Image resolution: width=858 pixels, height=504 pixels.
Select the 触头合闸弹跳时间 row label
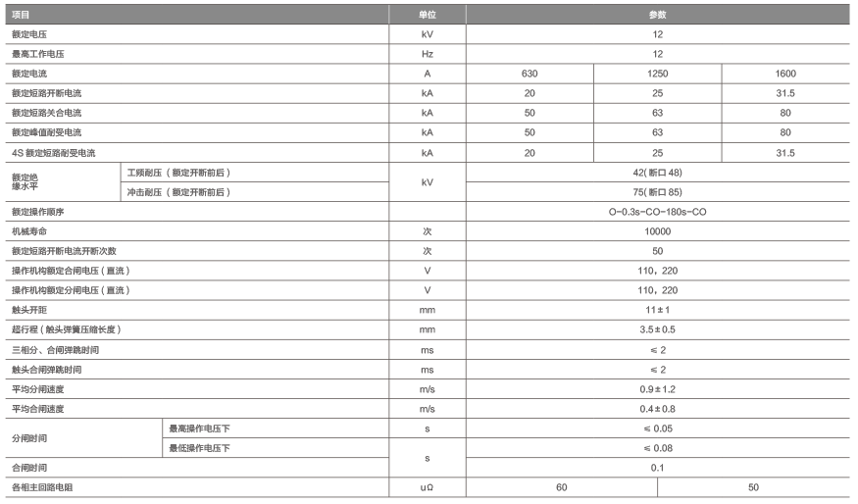(x=46, y=371)
